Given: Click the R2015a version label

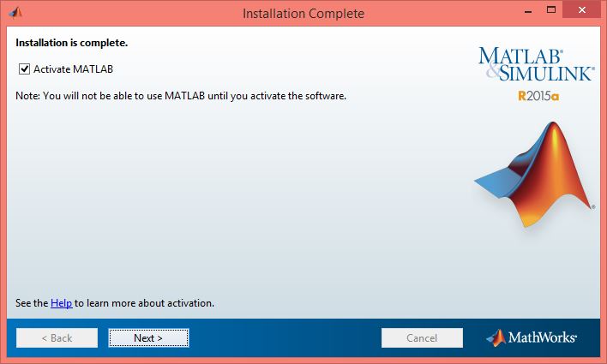Looking at the screenshot, I should [x=538, y=96].
